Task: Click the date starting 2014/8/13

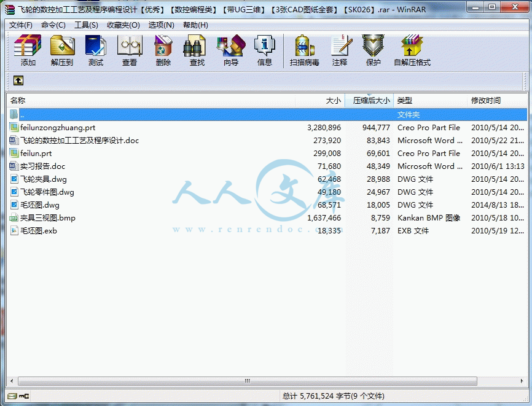Action: 498,205
